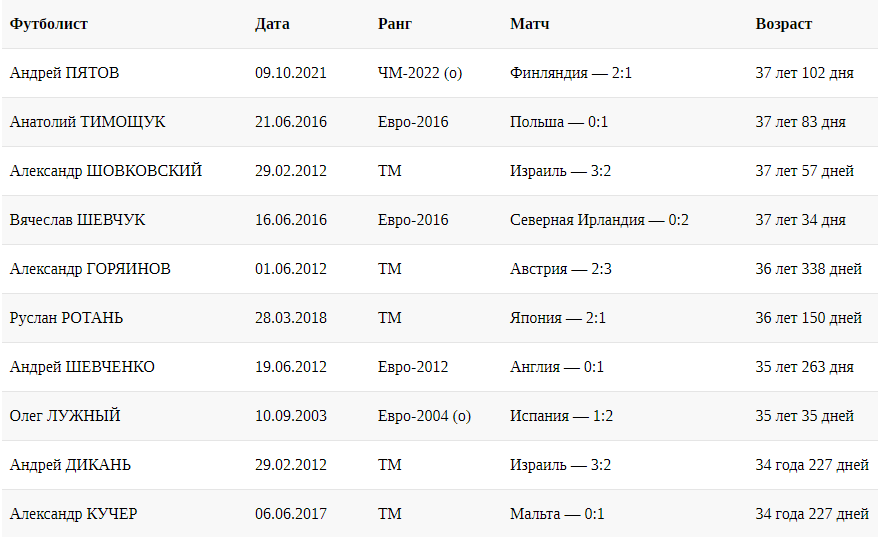Viewport: 878px width, 537px height.
Task: Select player name Анатолий ТИМОЩУК
Action: (x=88, y=122)
